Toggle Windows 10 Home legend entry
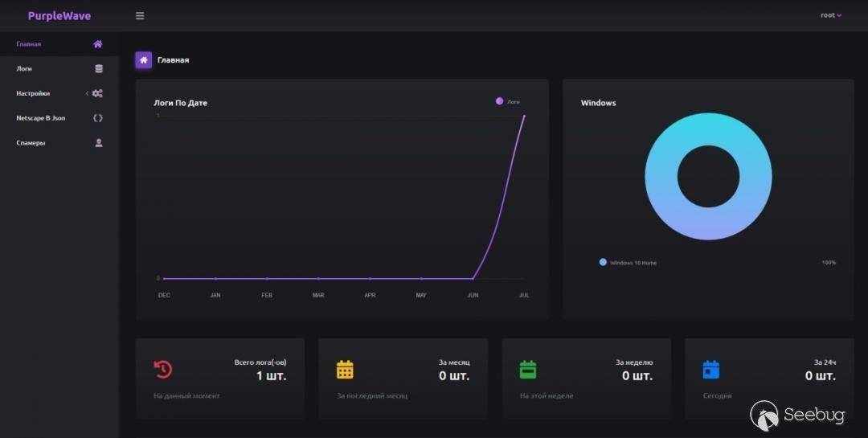868x438 pixels. coord(628,263)
